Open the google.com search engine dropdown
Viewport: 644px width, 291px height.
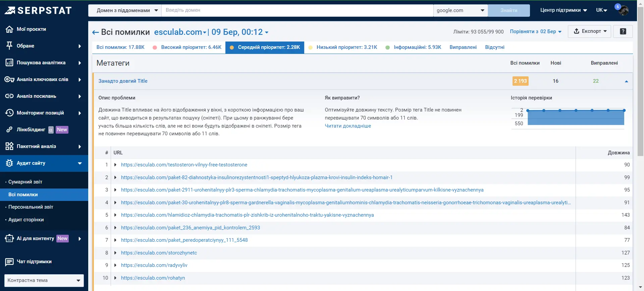[x=461, y=10]
